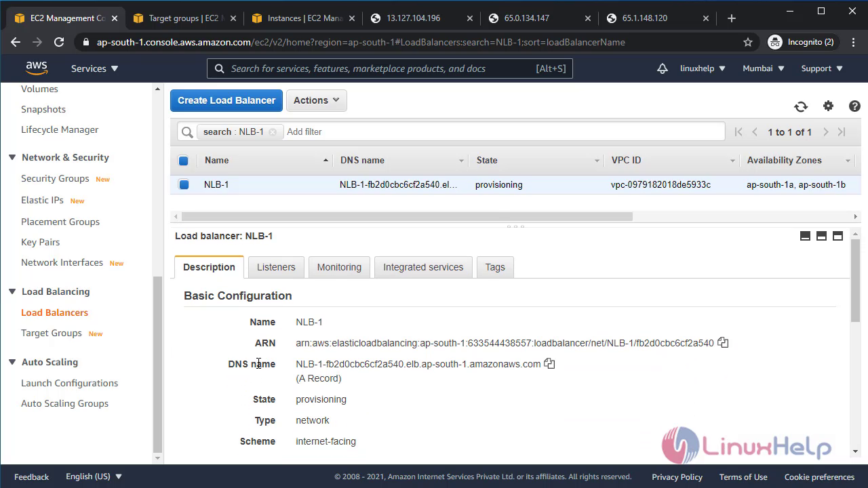
Task: Click the table horizontal scrollbar
Action: pos(407,217)
